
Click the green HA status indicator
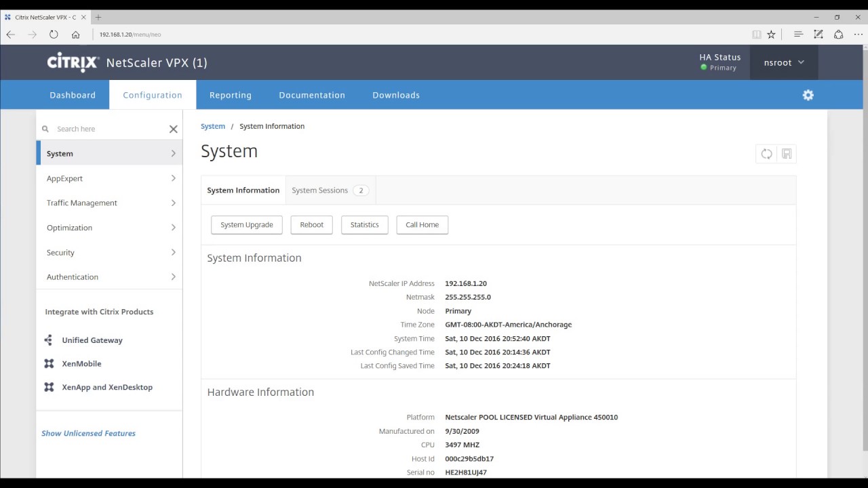[704, 68]
